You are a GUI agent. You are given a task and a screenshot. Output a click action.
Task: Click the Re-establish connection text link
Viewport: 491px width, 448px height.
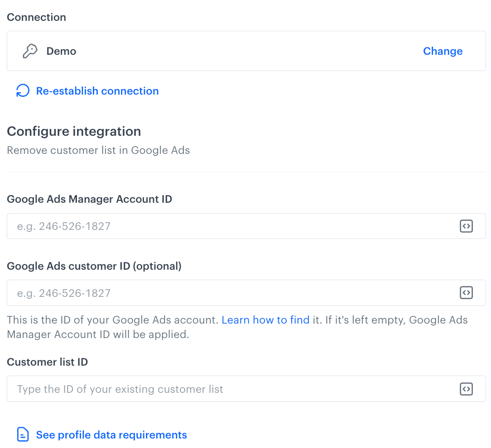97,91
